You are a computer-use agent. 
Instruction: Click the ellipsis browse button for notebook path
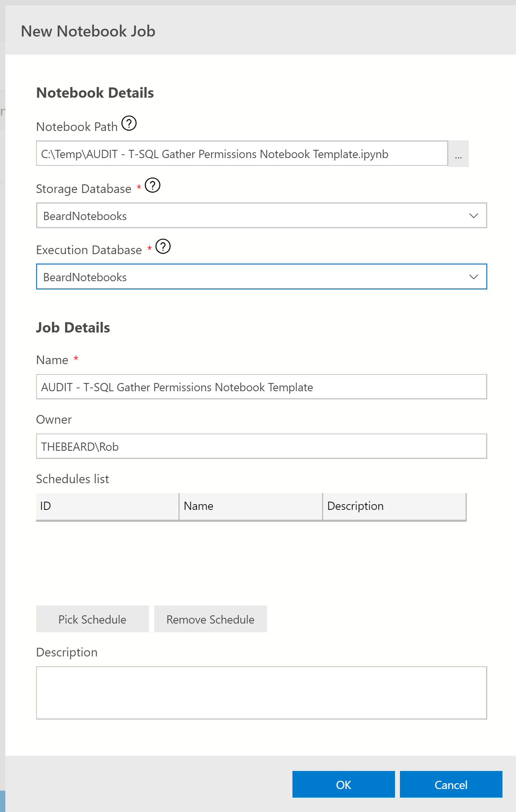tap(458, 154)
